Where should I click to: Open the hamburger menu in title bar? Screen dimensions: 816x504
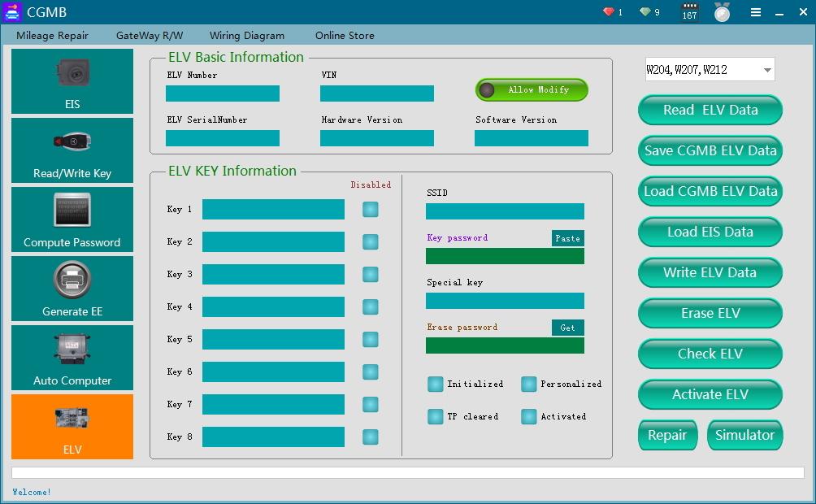point(755,11)
